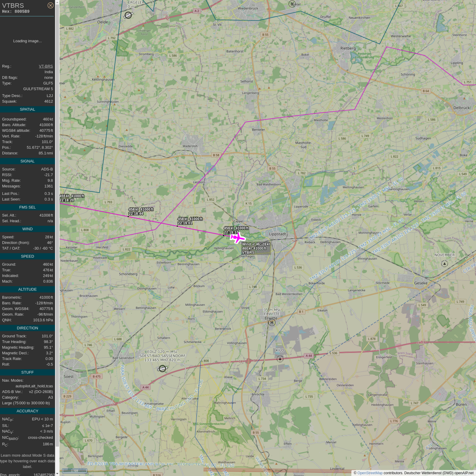Close the VTBRS aircraft info panel

50,5
